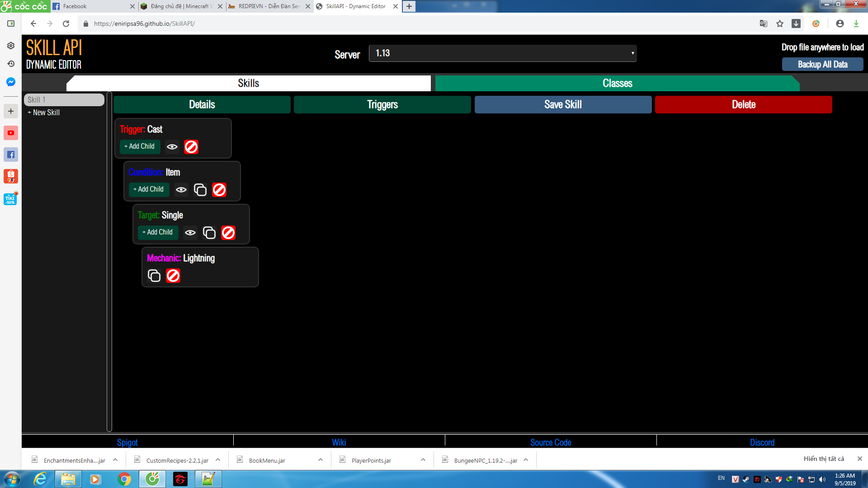
Task: Open the Server version dropdown
Action: [x=503, y=53]
